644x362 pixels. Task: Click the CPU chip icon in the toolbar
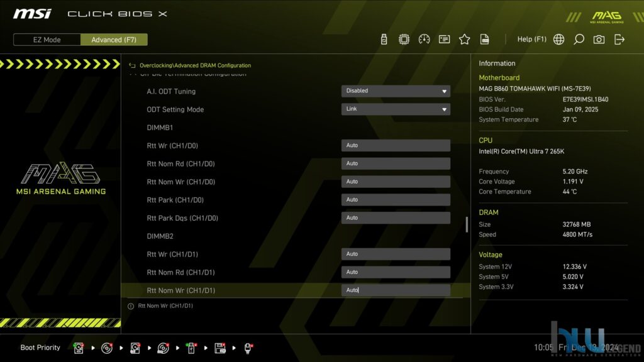404,40
